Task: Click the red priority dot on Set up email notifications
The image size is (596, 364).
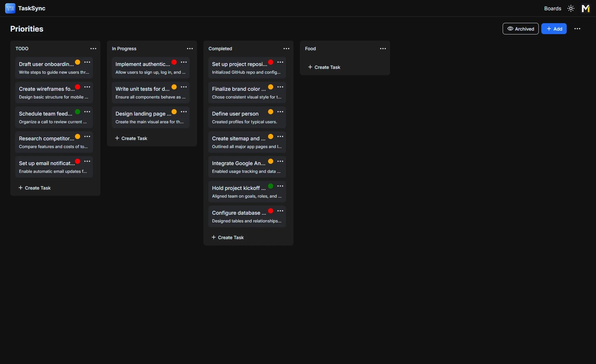Action: [x=78, y=161]
